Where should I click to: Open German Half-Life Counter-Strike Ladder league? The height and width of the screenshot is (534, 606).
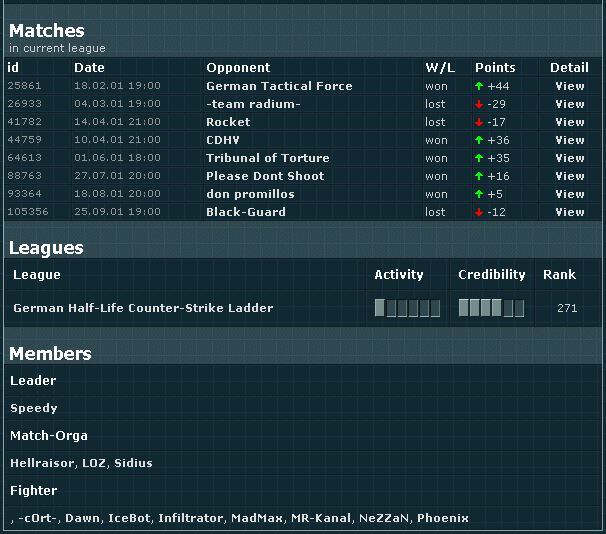(x=143, y=308)
